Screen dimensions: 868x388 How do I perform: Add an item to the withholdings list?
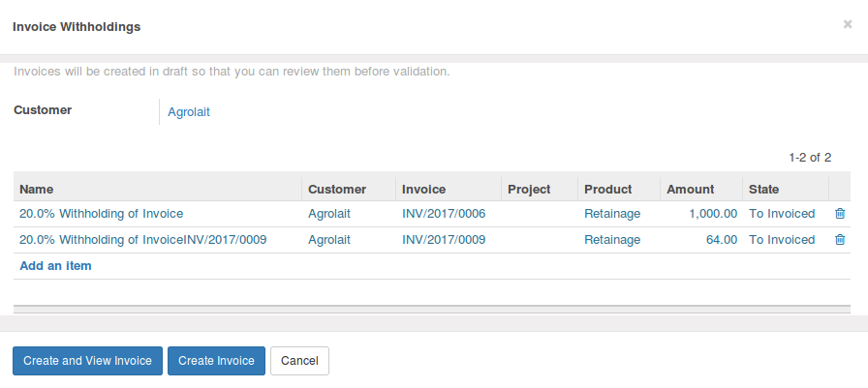[55, 266]
